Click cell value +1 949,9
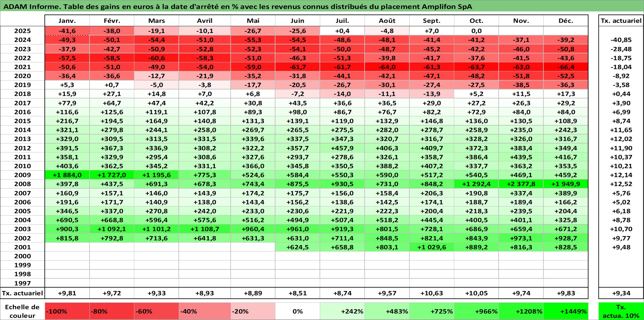This screenshot has height=320, width=644. [566, 184]
